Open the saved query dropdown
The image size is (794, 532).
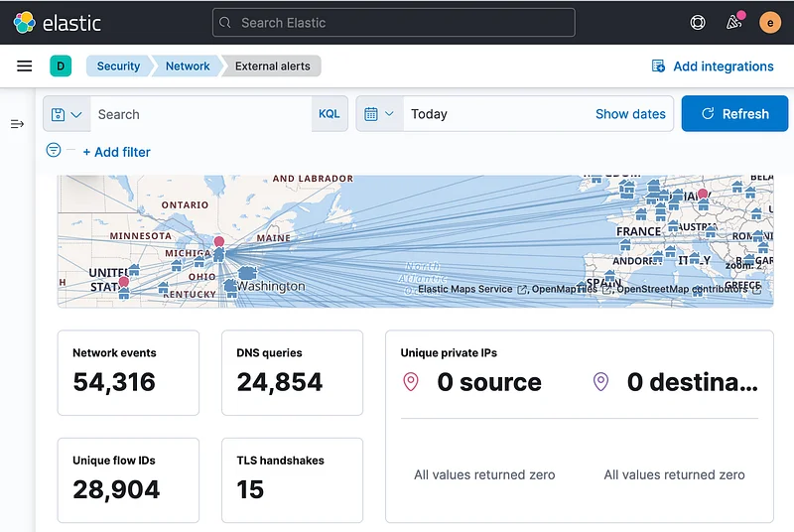click(66, 114)
